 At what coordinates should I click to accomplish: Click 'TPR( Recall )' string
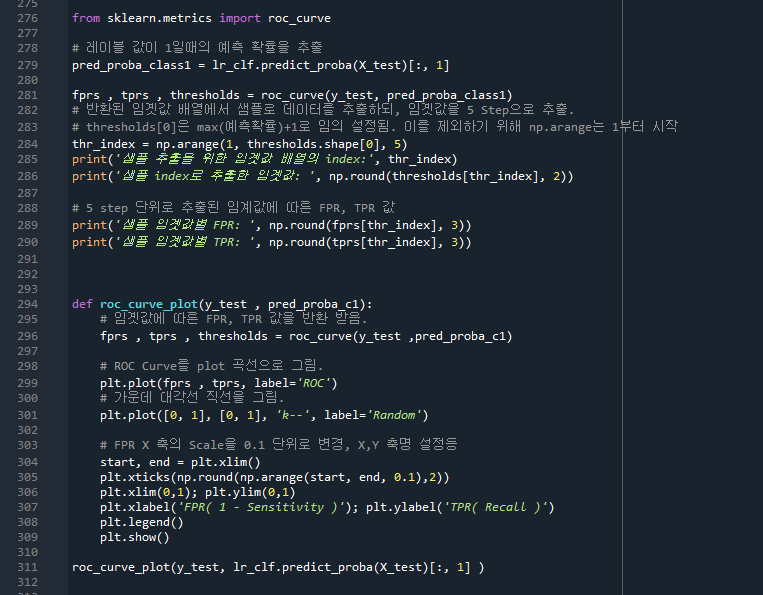coord(495,507)
